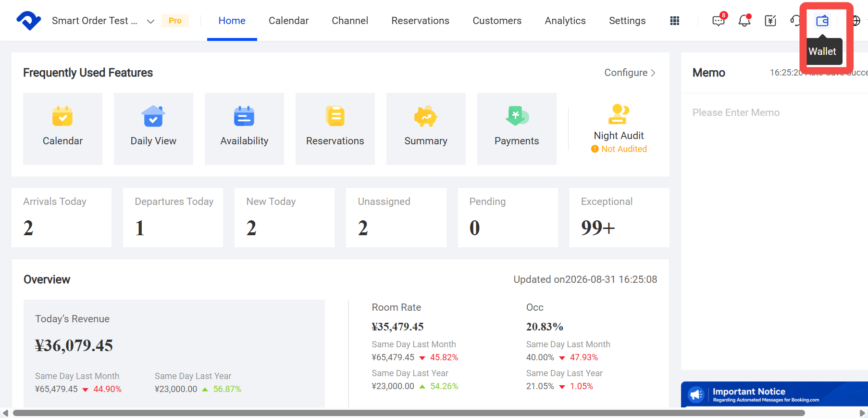Image resolution: width=868 pixels, height=418 pixels.
Task: Open the Important Notice banner
Action: 774,394
